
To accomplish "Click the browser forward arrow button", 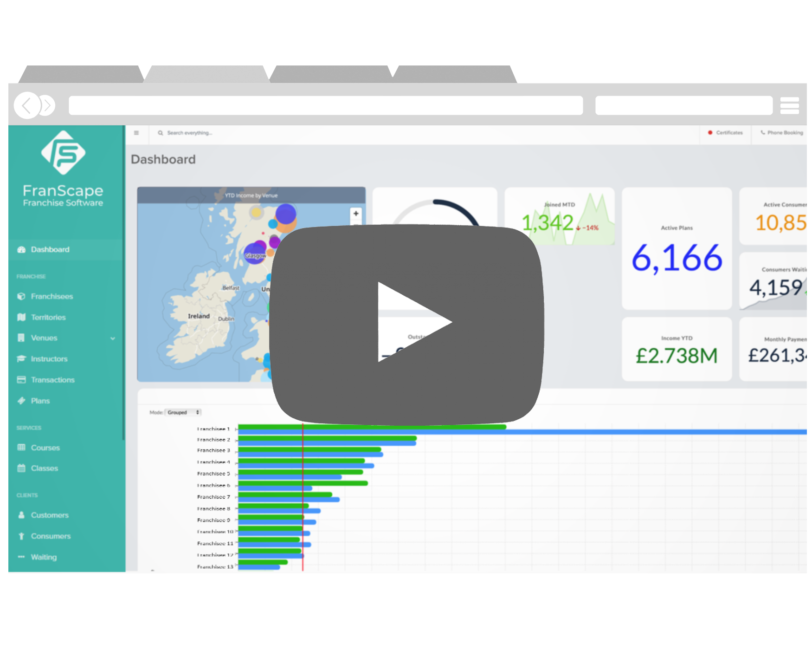I will 47,106.
